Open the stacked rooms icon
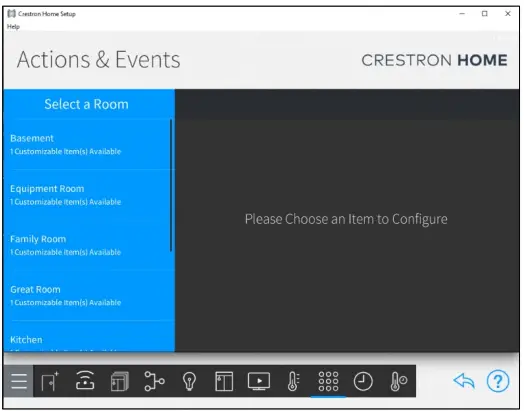 click(x=120, y=381)
